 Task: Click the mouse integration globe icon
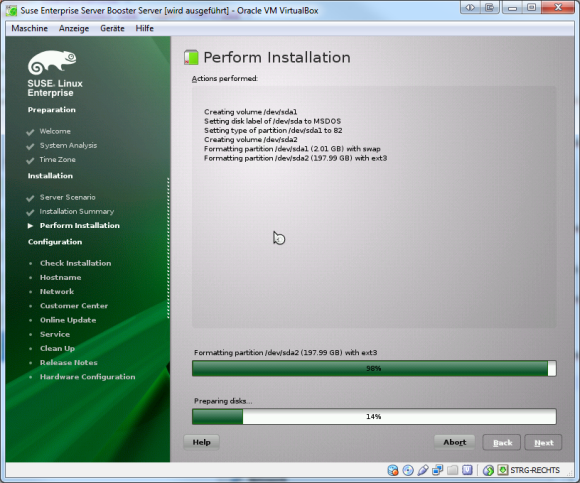coord(488,470)
